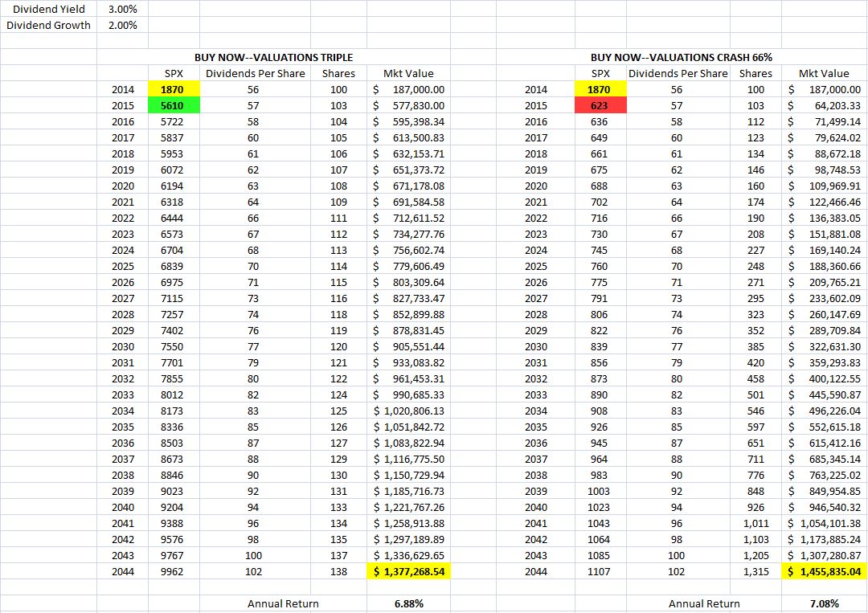Viewport: 868px width, 613px height.
Task: Select yellow market value $1,377,268.54
Action: click(x=408, y=571)
